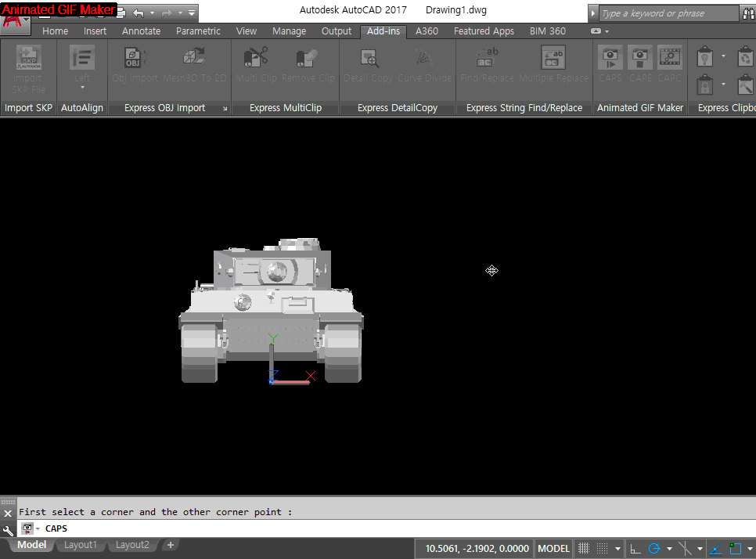Toggle Ortho mode in status bar
Image resolution: width=756 pixels, height=559 pixels.
click(635, 549)
